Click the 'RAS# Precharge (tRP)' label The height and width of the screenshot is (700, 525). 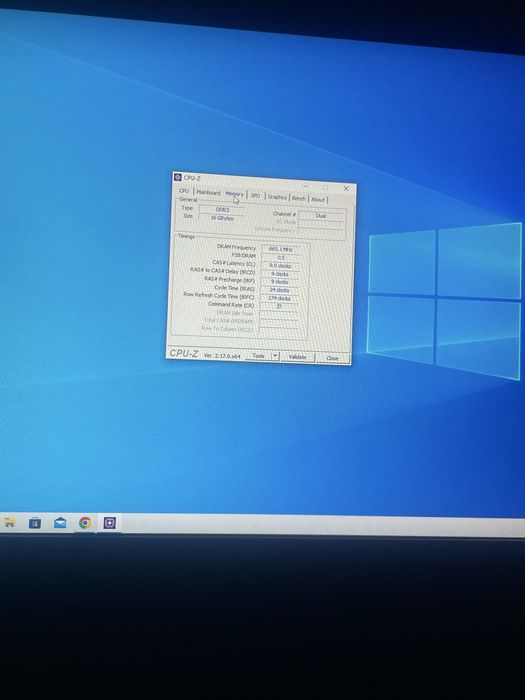(229, 279)
